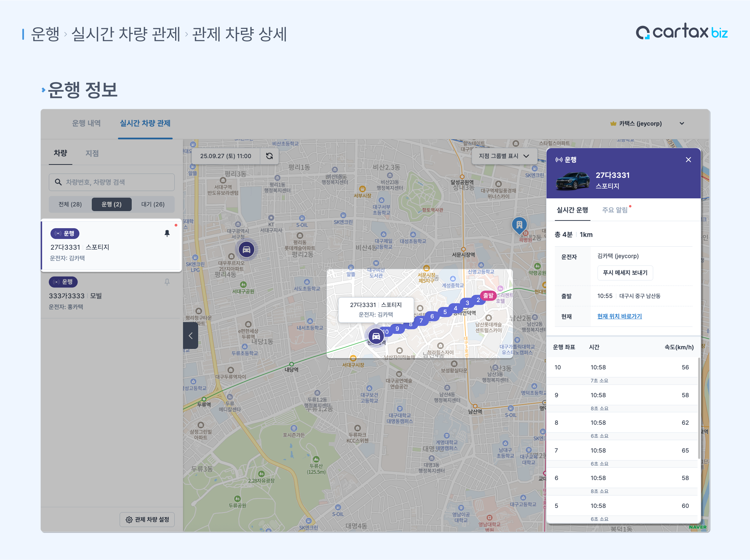Click the selected car marker on route
Screen dimensions: 750x560
[x=376, y=336]
